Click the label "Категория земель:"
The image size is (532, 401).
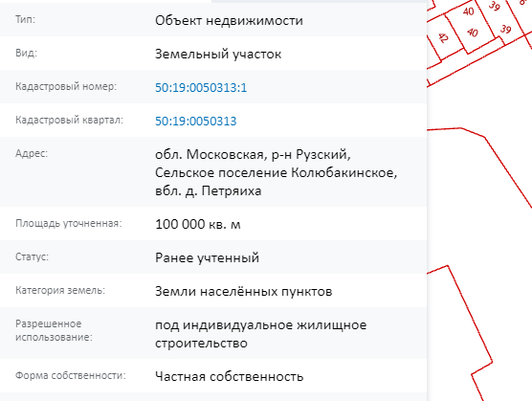click(x=60, y=290)
